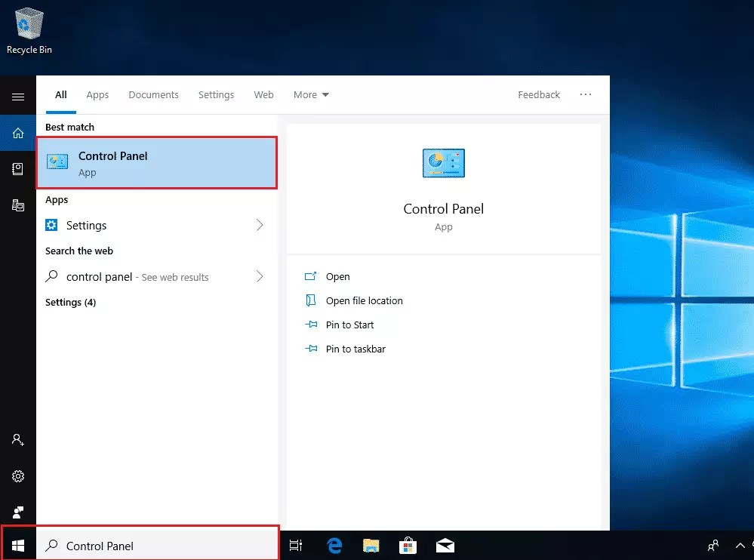Viewport: 754px width, 560px height.
Task: Show hidden icons in the system tray
Action: pos(740,545)
